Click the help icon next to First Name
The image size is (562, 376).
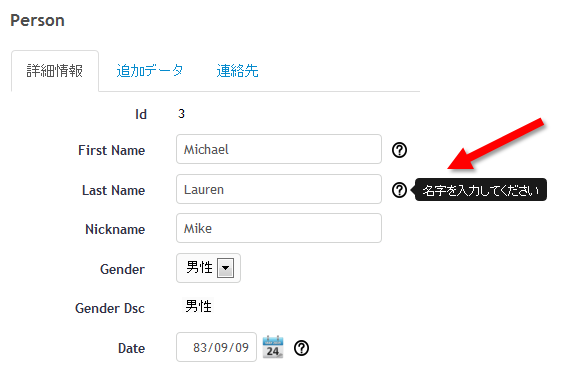pyautogui.click(x=399, y=150)
